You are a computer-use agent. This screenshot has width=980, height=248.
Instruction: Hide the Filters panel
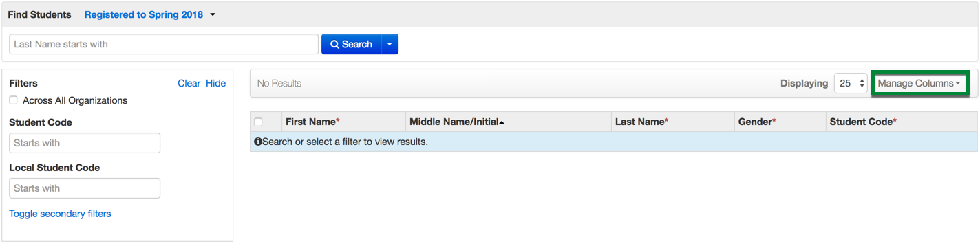coord(215,83)
